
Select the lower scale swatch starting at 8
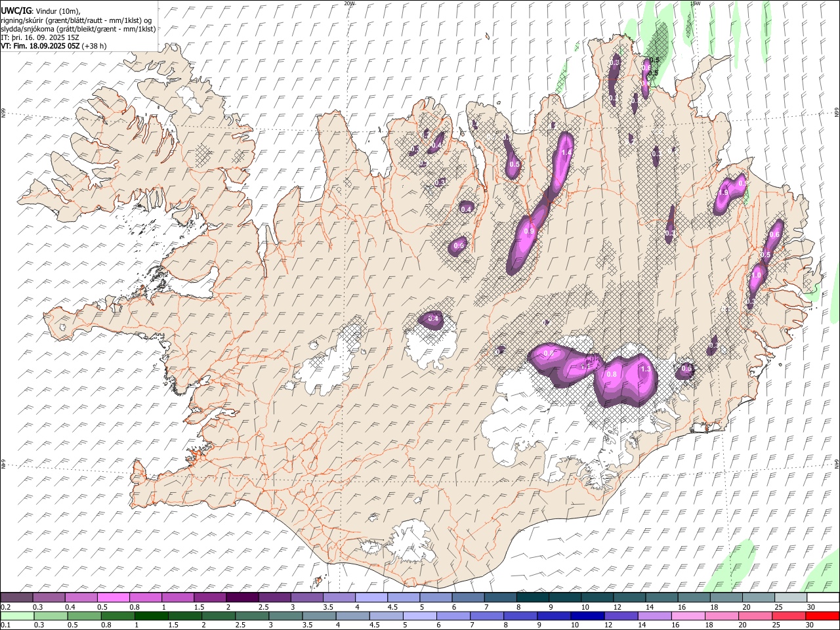click(520, 616)
